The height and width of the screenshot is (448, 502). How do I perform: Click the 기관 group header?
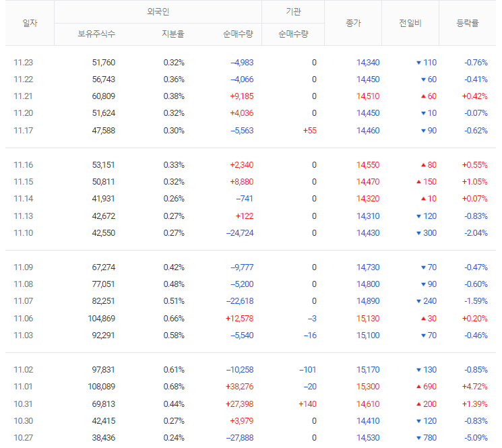point(293,12)
